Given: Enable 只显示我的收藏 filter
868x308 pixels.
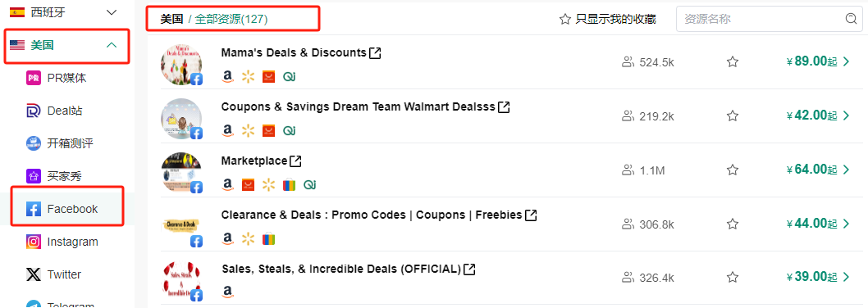Looking at the screenshot, I should [608, 20].
